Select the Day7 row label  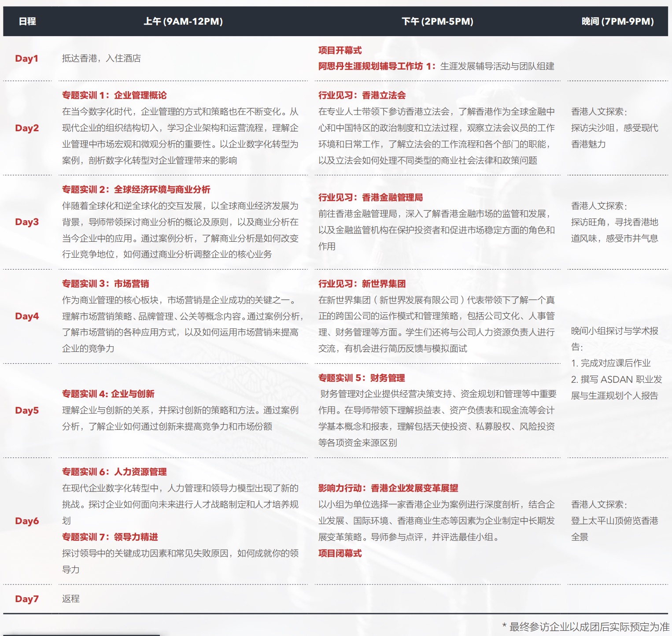27,599
